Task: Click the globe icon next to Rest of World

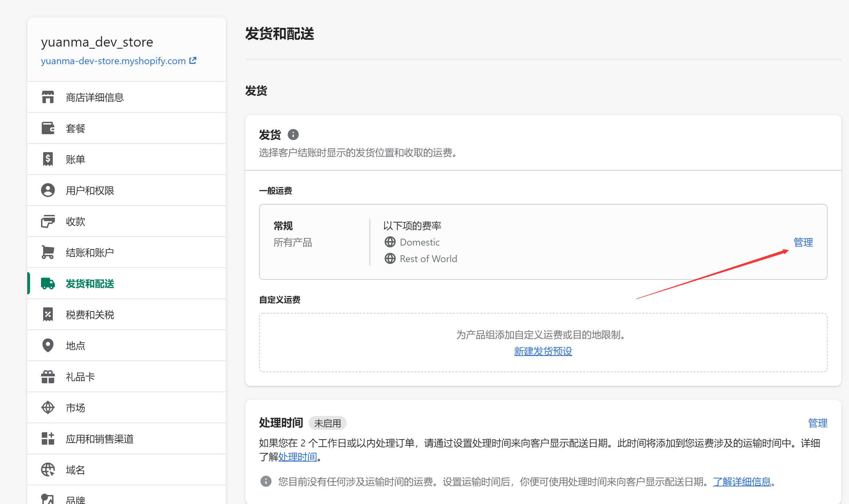Action: pyautogui.click(x=390, y=258)
